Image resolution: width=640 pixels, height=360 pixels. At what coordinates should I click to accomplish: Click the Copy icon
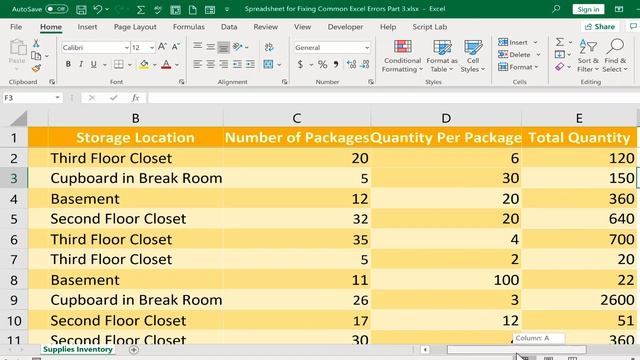(x=36, y=55)
